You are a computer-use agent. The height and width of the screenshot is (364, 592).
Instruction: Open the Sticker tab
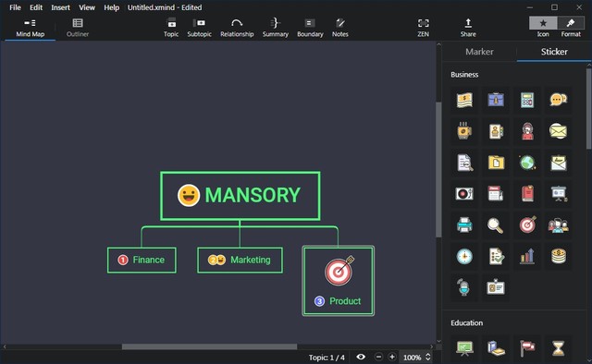[x=554, y=52]
